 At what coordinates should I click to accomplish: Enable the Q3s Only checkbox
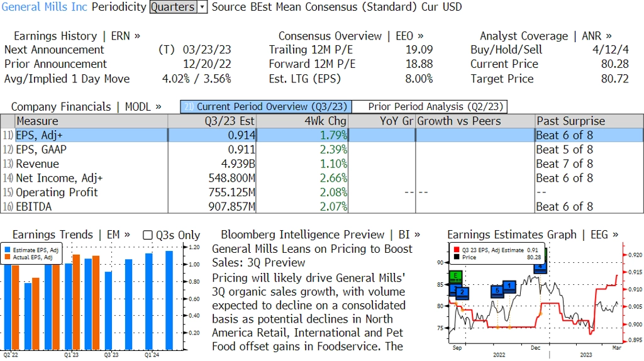(147, 235)
